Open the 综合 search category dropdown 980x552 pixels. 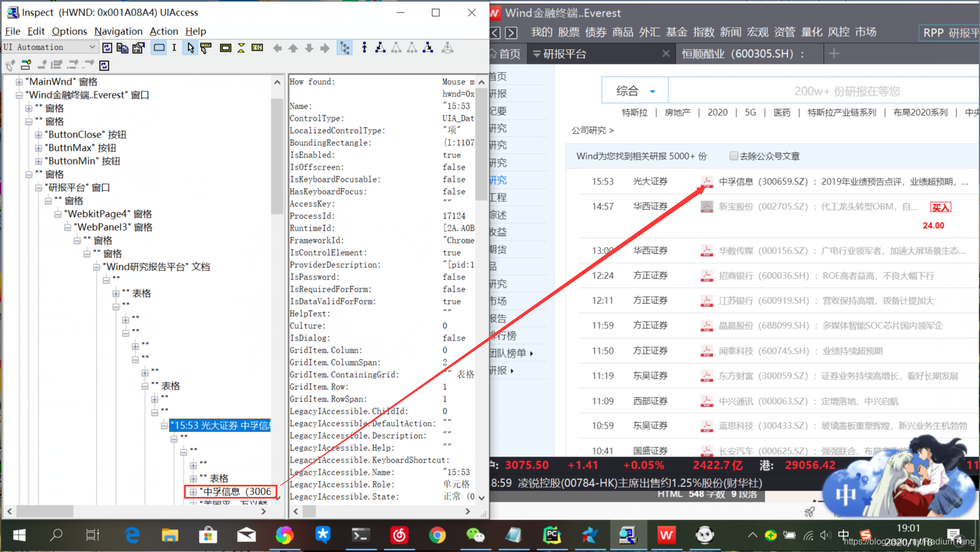pyautogui.click(x=635, y=91)
